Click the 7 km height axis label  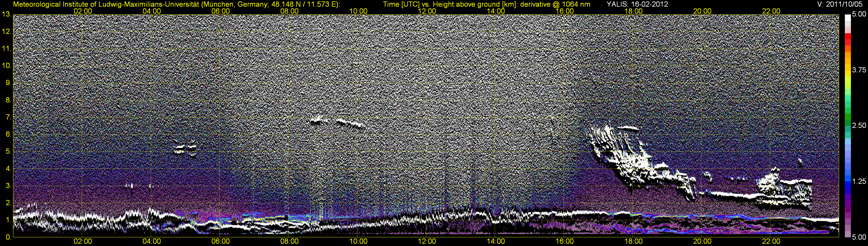[x=8, y=117]
